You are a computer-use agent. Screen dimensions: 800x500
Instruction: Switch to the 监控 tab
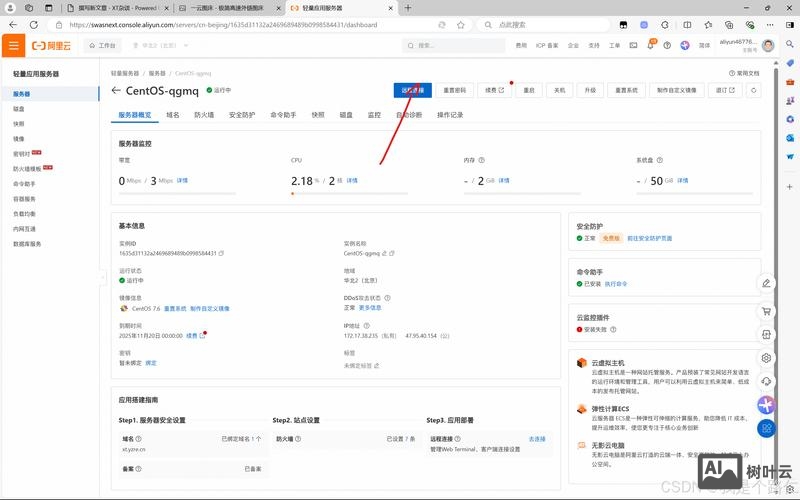pyautogui.click(x=374, y=115)
